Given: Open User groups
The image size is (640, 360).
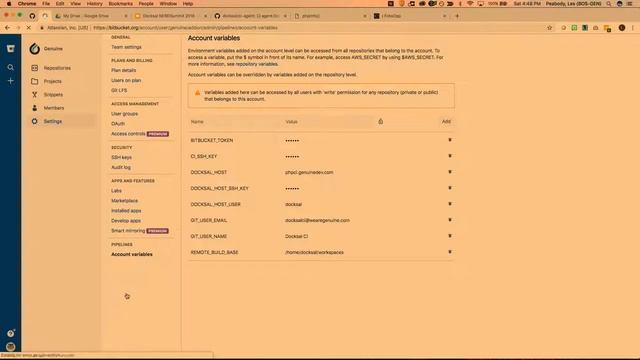Looking at the screenshot, I should pyautogui.click(x=124, y=114).
